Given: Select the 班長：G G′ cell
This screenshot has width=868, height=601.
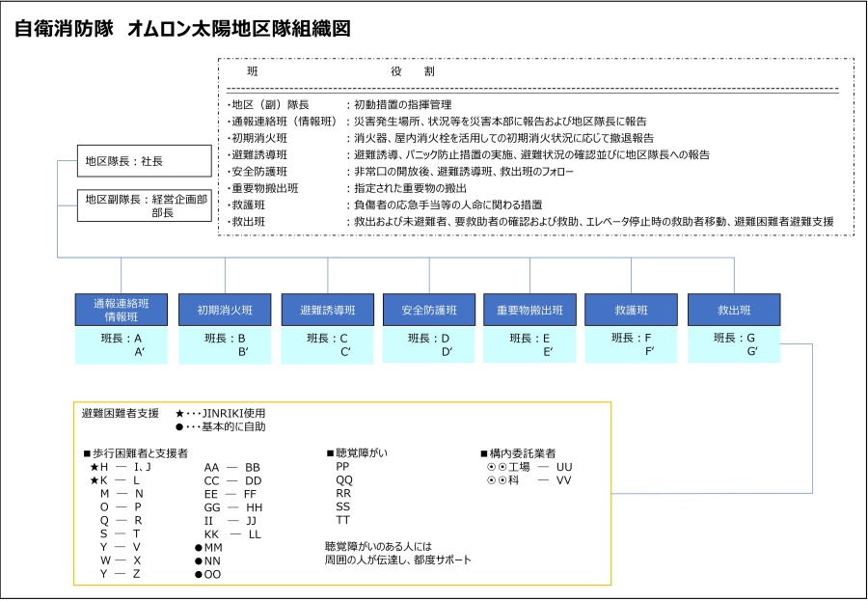Looking at the screenshot, I should [x=734, y=344].
